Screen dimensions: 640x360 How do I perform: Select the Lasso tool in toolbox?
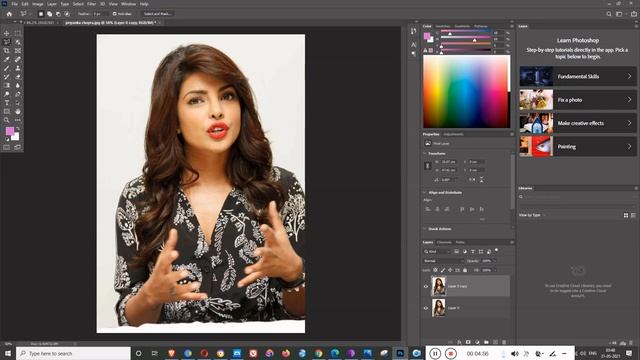7,42
